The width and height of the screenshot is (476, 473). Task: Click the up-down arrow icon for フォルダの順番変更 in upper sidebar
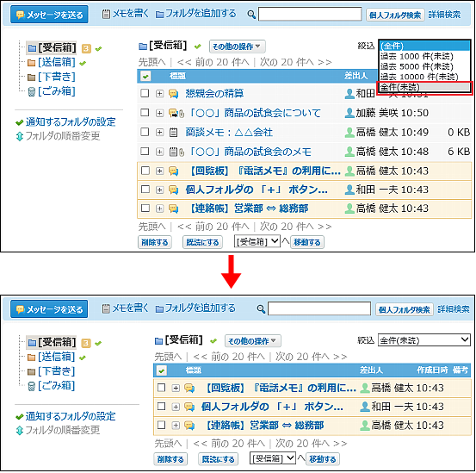point(20,136)
